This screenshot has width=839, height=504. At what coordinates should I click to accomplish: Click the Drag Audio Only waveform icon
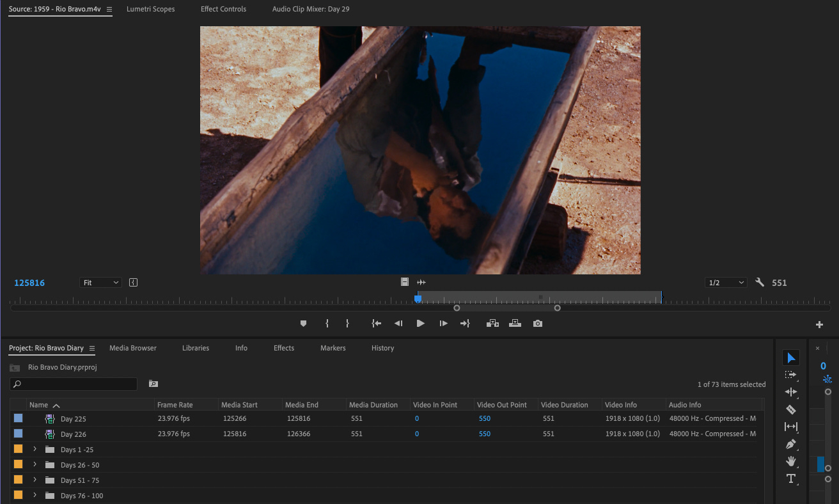click(x=421, y=282)
